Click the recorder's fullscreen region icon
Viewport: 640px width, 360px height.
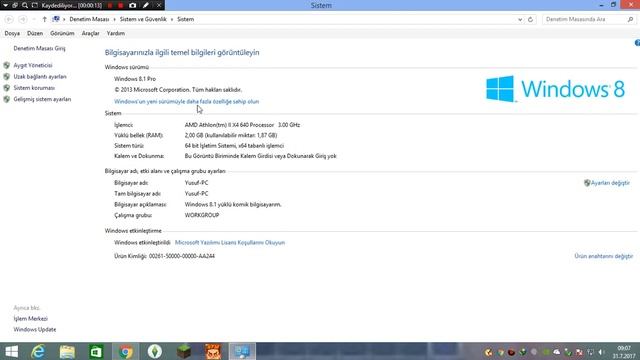tap(35, 5)
